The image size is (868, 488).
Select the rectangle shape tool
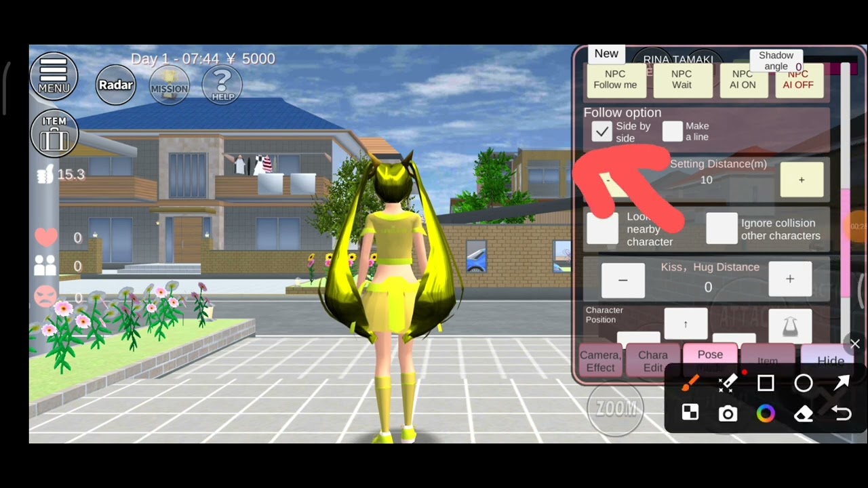(766, 384)
